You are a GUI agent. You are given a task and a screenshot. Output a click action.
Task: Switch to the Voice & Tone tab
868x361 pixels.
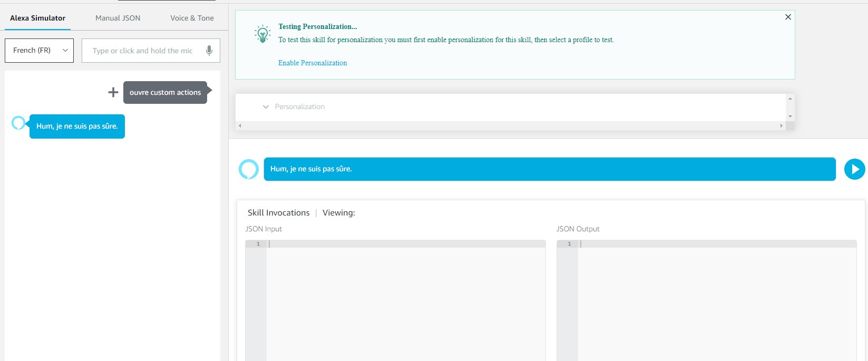coord(192,18)
